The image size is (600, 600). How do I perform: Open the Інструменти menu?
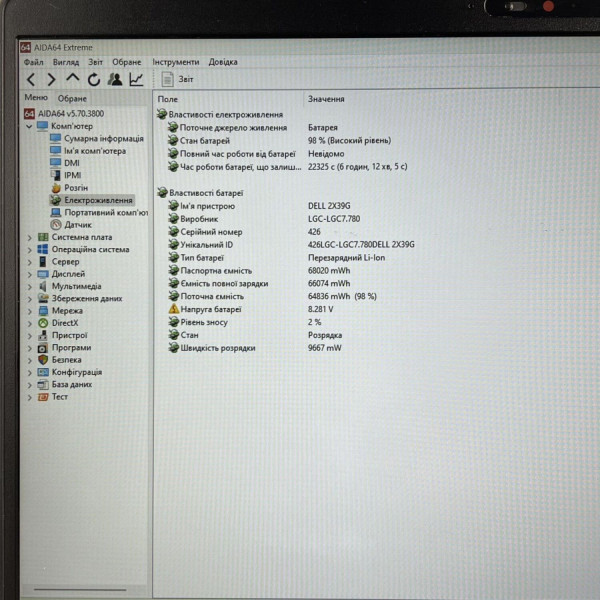click(176, 62)
